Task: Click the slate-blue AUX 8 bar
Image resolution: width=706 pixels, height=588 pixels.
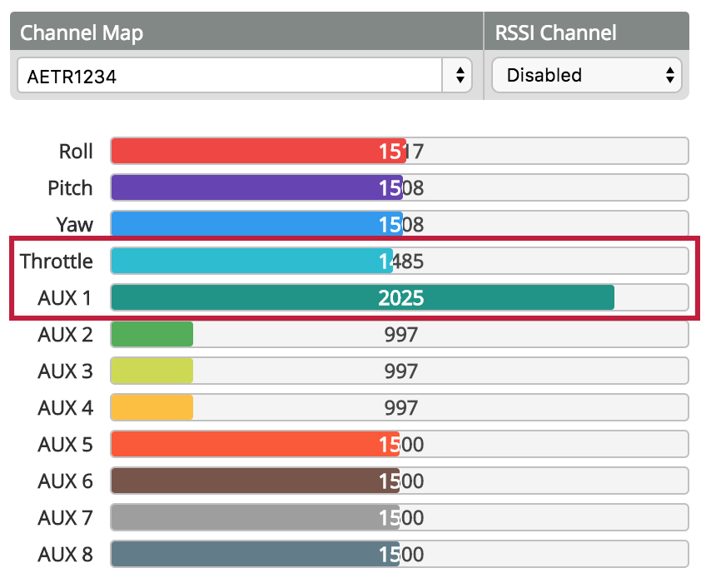Action: [255, 555]
